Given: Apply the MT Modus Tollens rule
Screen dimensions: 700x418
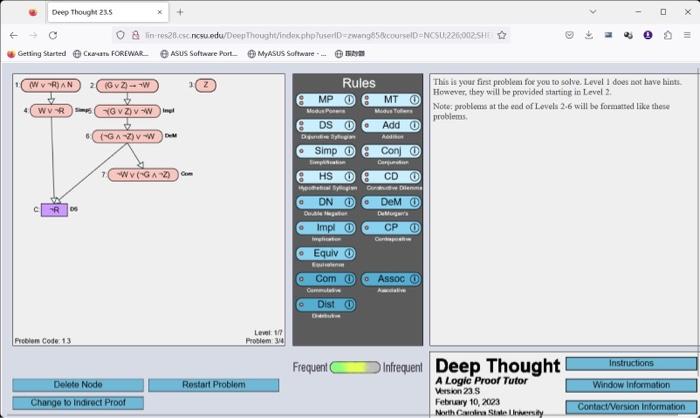Looking at the screenshot, I should [391, 100].
